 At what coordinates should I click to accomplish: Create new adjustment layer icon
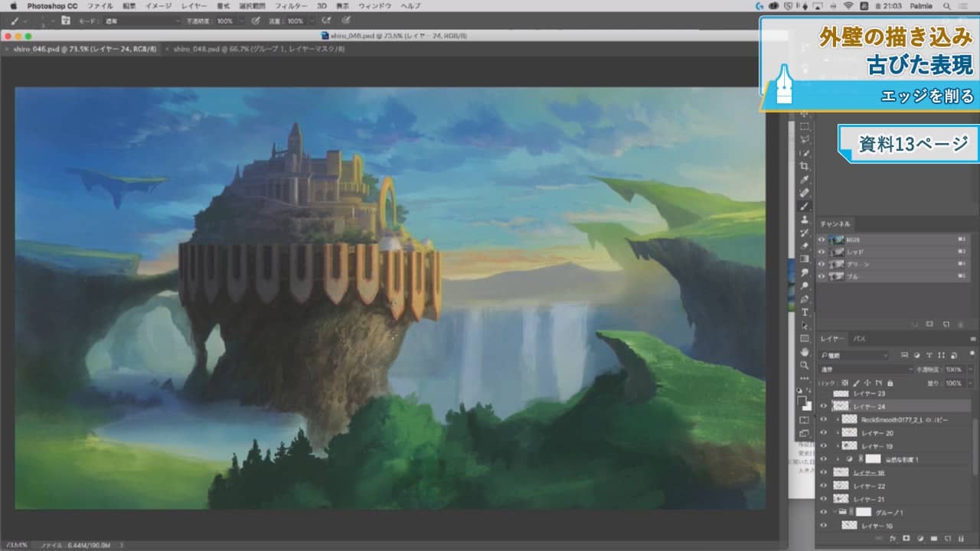tap(920, 538)
